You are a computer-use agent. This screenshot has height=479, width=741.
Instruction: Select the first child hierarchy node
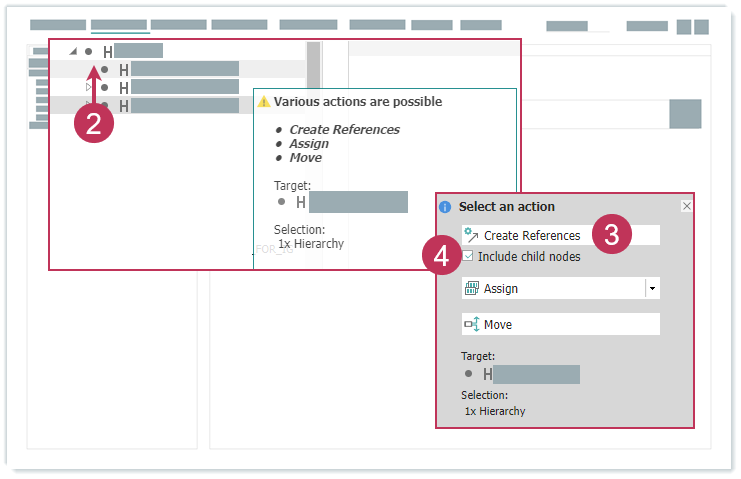(180, 69)
